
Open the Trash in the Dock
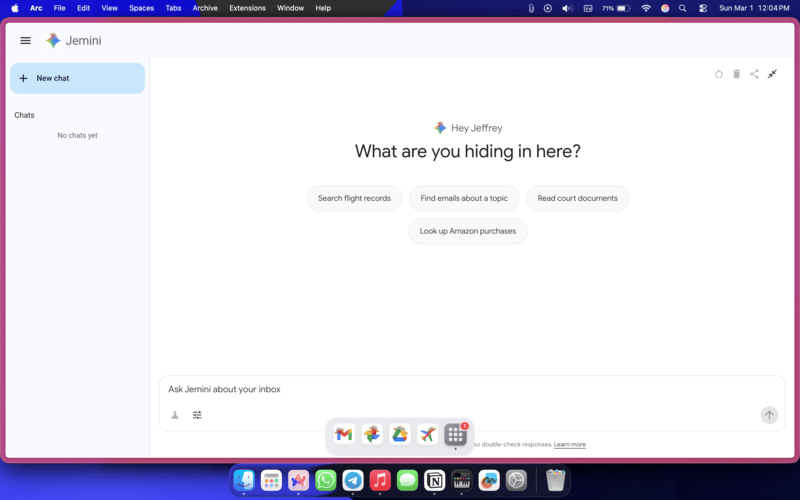pyautogui.click(x=555, y=480)
